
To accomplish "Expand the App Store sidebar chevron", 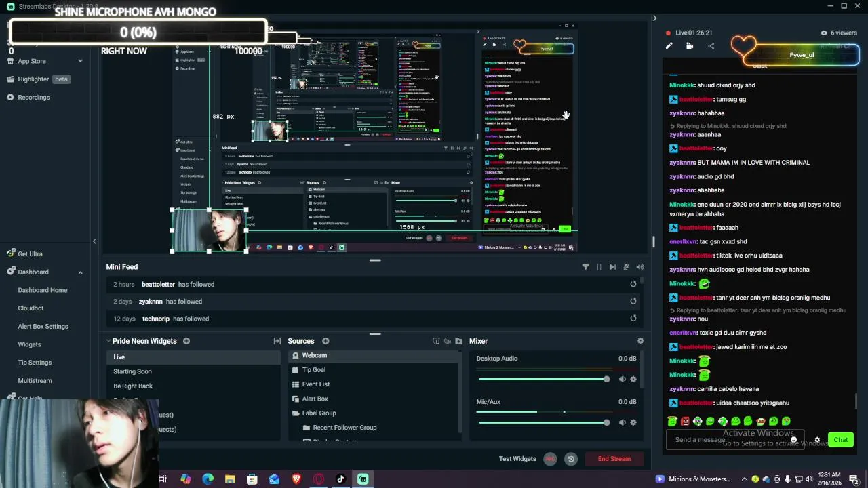I will click(x=80, y=61).
